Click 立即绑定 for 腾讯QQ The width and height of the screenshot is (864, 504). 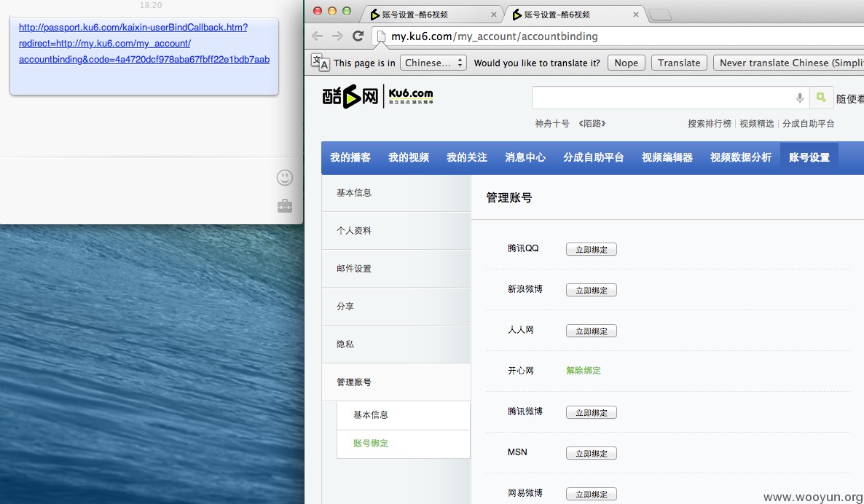592,250
